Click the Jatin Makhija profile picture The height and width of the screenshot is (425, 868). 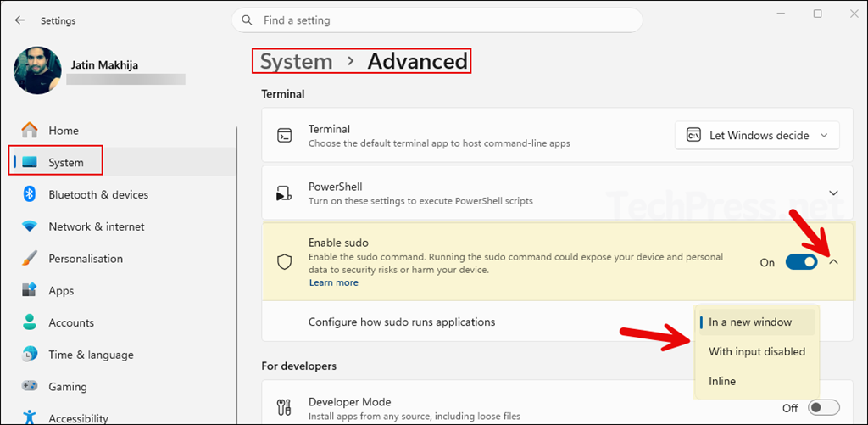[37, 70]
